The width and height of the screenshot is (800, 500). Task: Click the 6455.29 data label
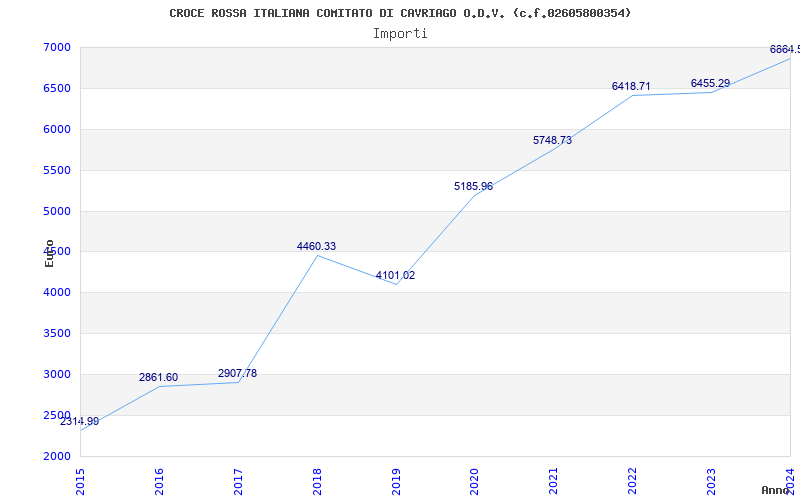tap(710, 83)
